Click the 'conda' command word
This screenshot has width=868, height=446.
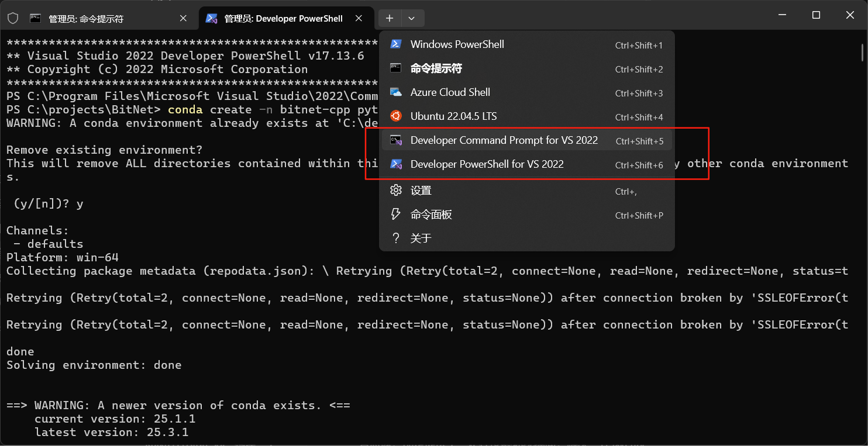tap(185, 110)
